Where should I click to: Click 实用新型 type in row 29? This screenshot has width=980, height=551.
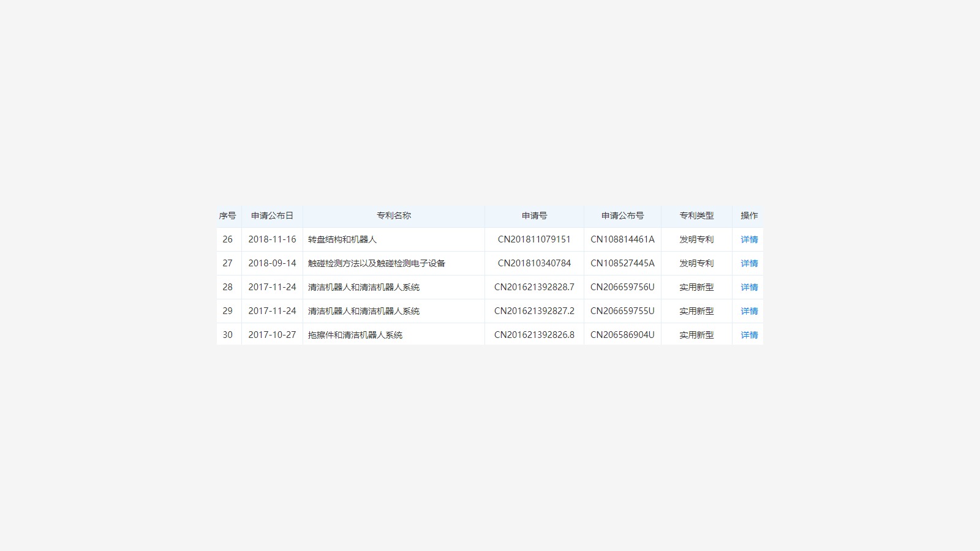pyautogui.click(x=696, y=311)
